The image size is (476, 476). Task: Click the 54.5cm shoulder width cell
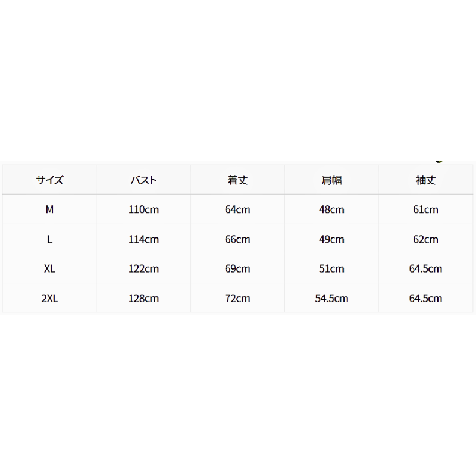(x=331, y=299)
